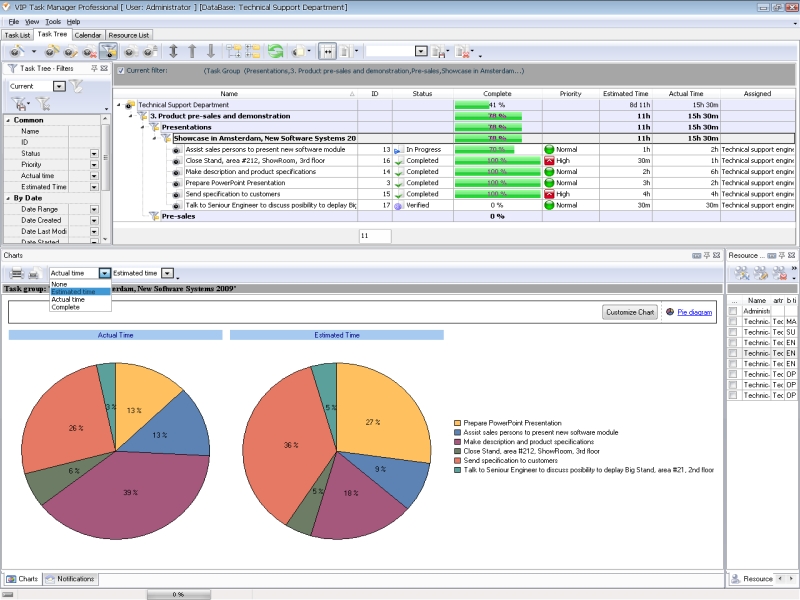Open the Current filter dropdown
Image resolution: width=800 pixels, height=600 pixels.
pos(59,86)
